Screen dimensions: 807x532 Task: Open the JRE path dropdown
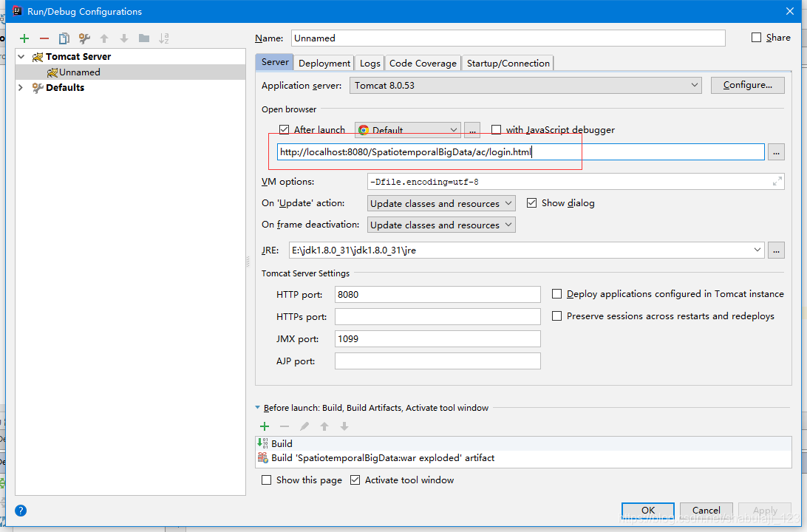click(757, 250)
